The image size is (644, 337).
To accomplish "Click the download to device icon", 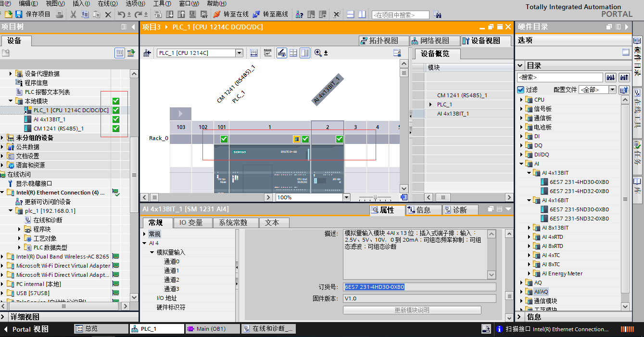I will pos(169,14).
